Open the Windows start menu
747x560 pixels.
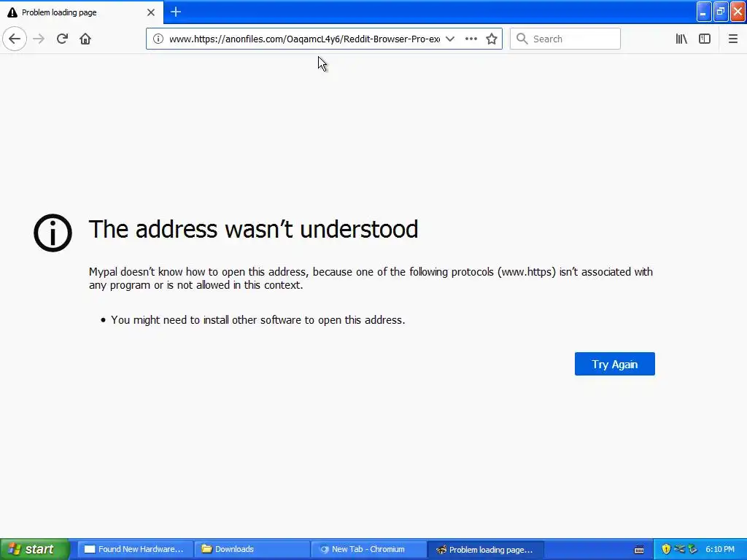(x=34, y=549)
